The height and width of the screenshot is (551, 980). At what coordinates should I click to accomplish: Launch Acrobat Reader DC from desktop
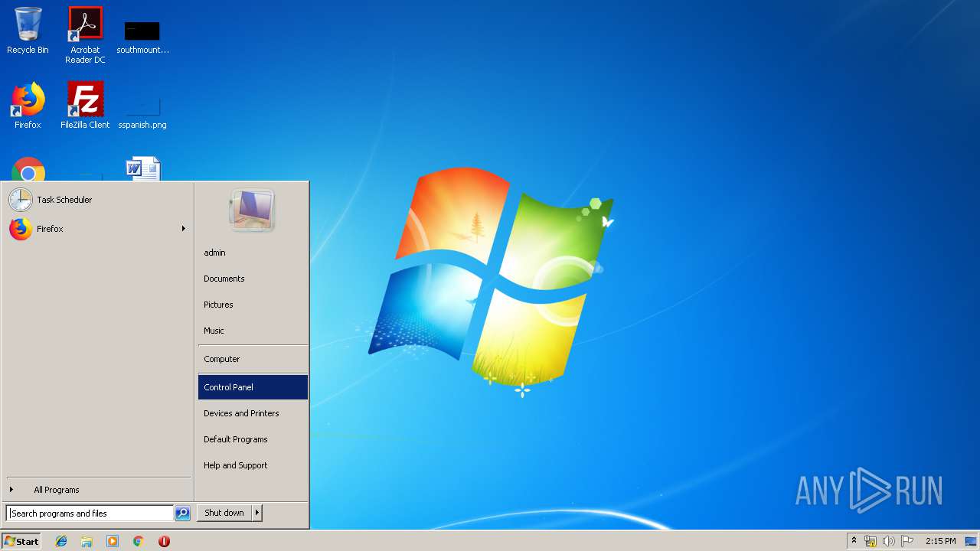coord(85,35)
